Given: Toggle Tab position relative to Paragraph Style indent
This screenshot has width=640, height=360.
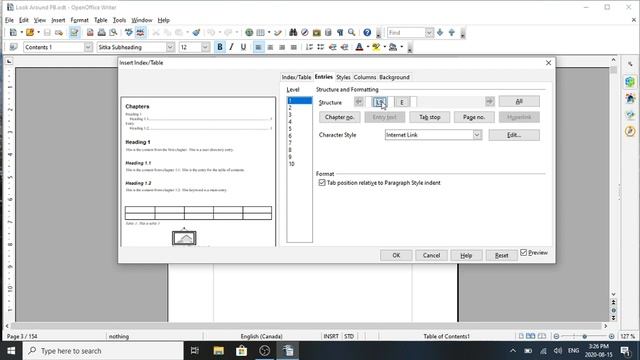Looking at the screenshot, I should coord(322,183).
